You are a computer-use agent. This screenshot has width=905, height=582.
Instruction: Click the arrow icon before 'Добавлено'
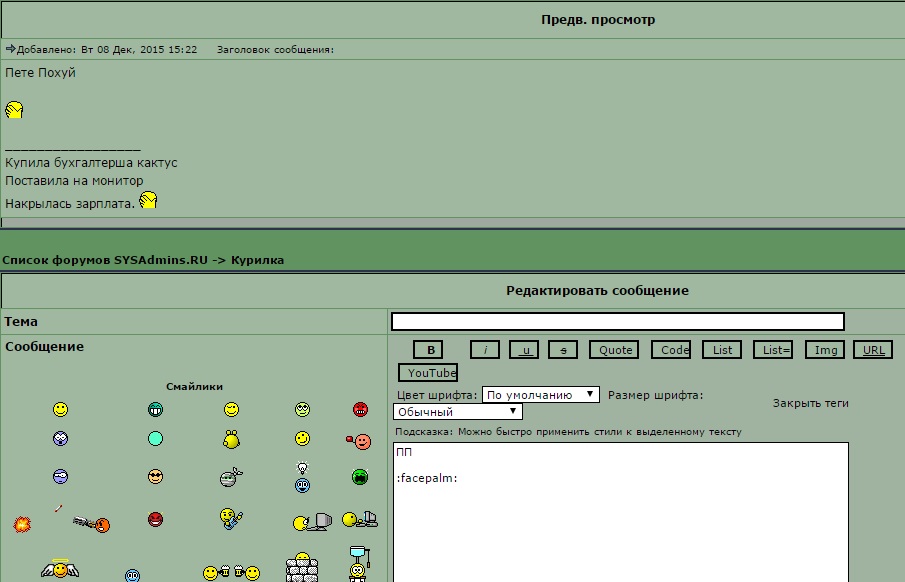pyautogui.click(x=10, y=48)
